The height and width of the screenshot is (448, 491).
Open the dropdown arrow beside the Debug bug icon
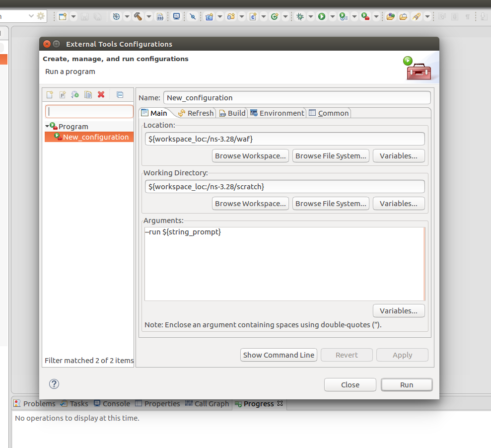coord(310,16)
